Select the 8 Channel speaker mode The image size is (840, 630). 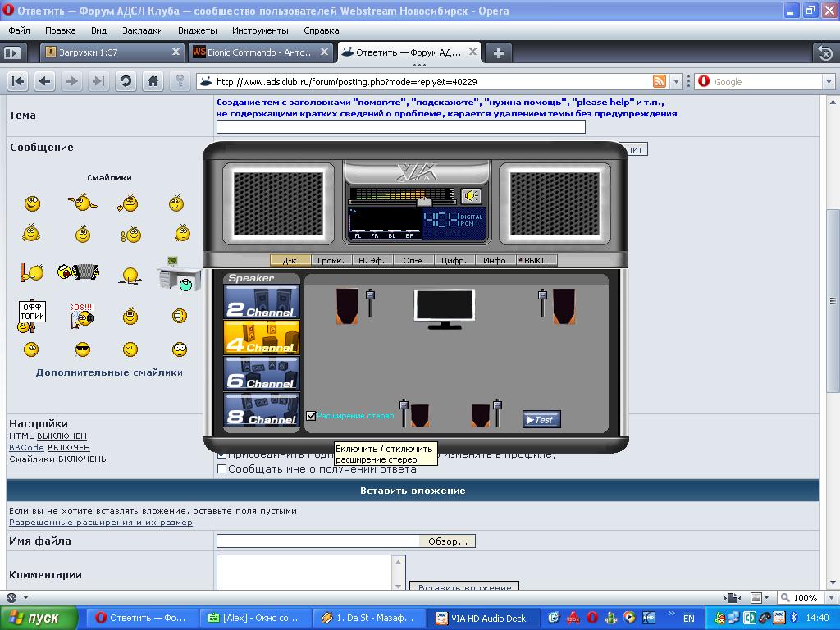tap(262, 410)
